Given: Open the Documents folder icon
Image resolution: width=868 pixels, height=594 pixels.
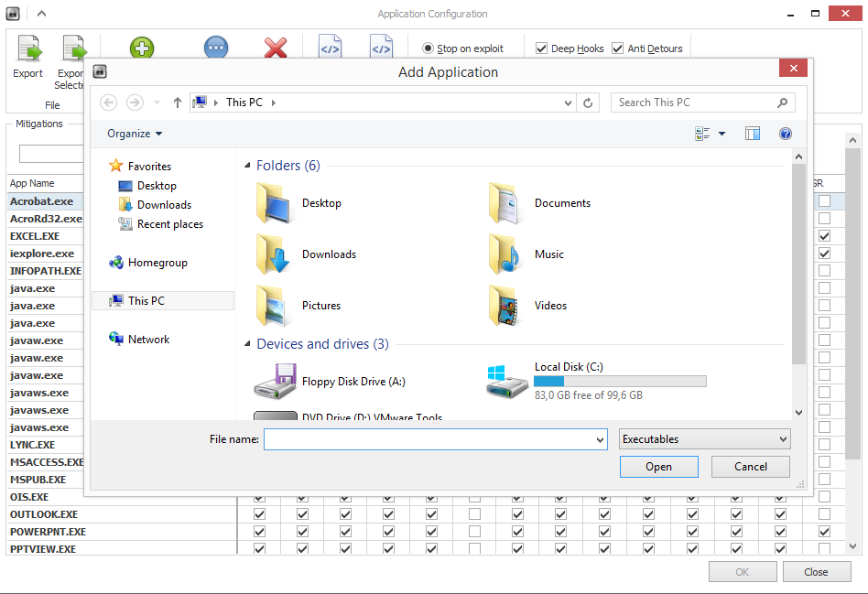Looking at the screenshot, I should click(505, 204).
